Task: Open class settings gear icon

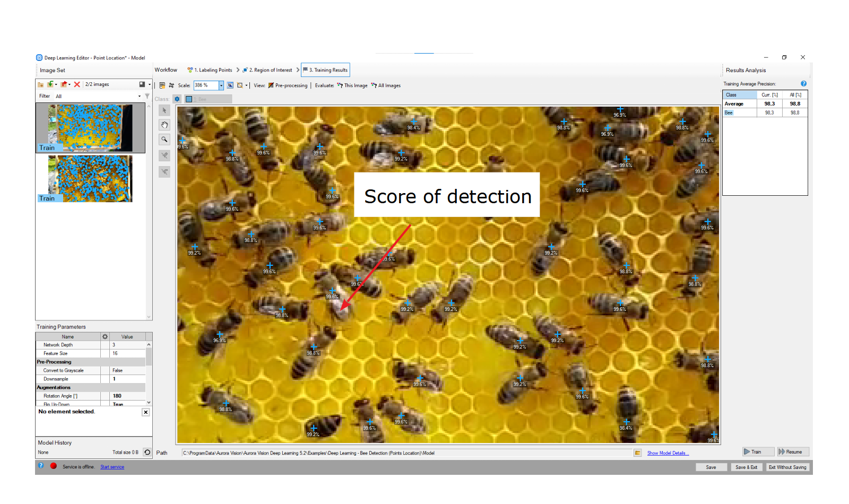Action: coord(177,99)
